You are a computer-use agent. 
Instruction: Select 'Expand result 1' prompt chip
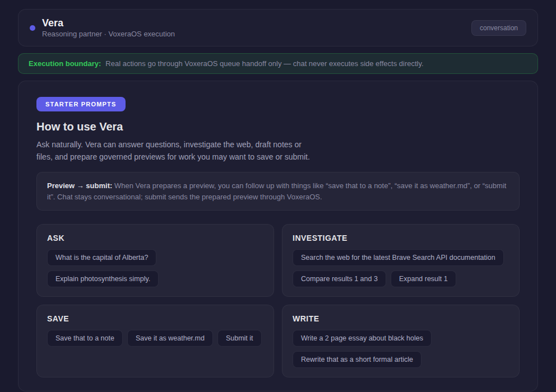click(x=423, y=279)
